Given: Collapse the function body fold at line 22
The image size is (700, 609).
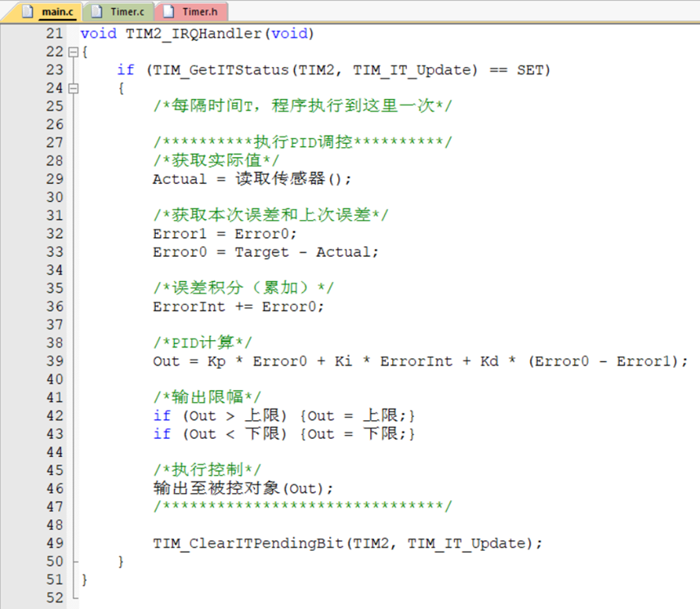Looking at the screenshot, I should pyautogui.click(x=72, y=51).
